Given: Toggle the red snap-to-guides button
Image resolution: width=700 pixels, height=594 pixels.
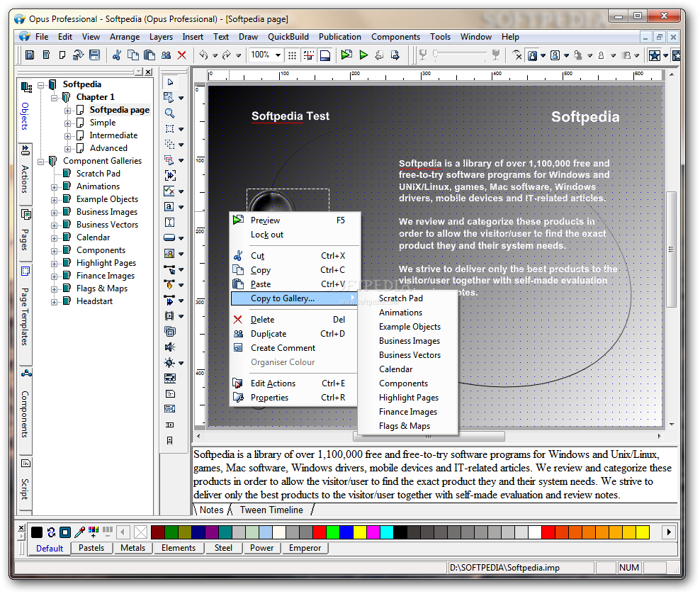Looking at the screenshot, I should coord(308,55).
